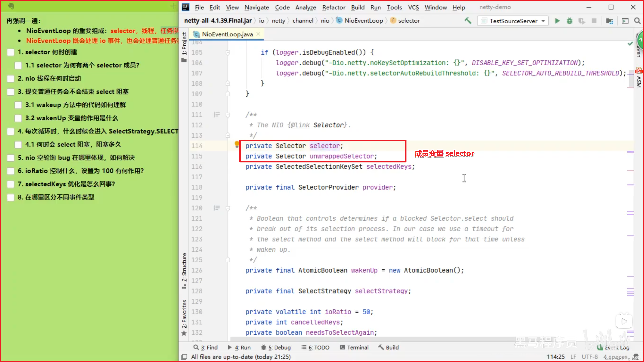Open the Favorites tool window sidebar
The image size is (644, 362).
(x=184, y=318)
